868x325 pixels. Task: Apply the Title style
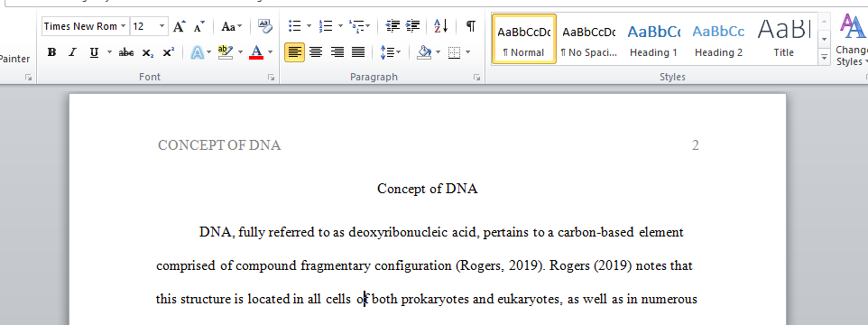(x=783, y=40)
